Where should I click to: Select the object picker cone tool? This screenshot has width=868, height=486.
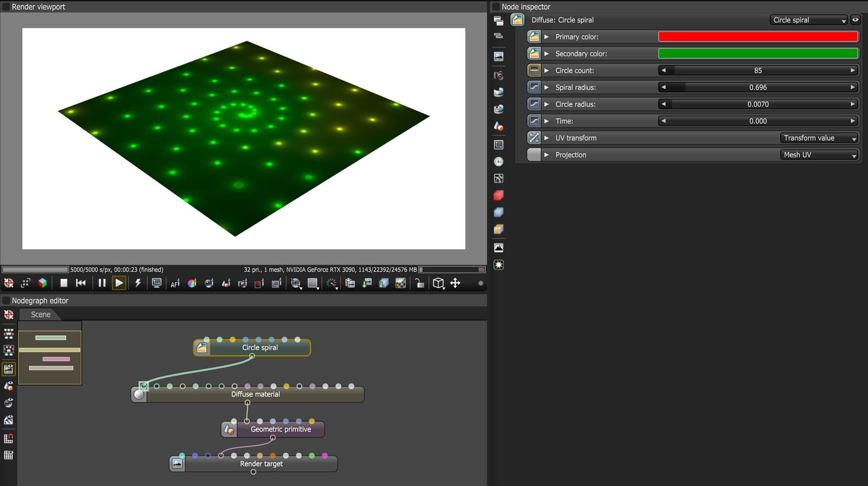226,283
